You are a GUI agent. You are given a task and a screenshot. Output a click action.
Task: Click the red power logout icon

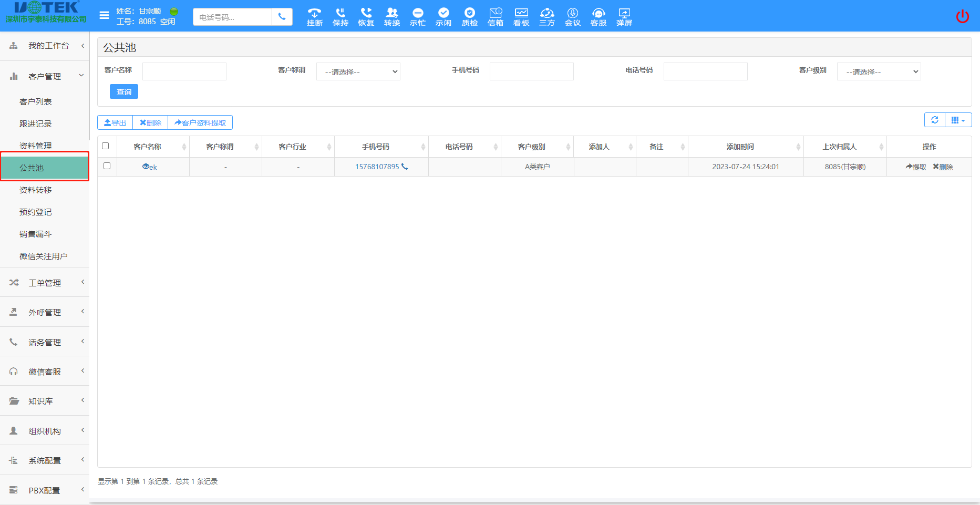point(962,16)
